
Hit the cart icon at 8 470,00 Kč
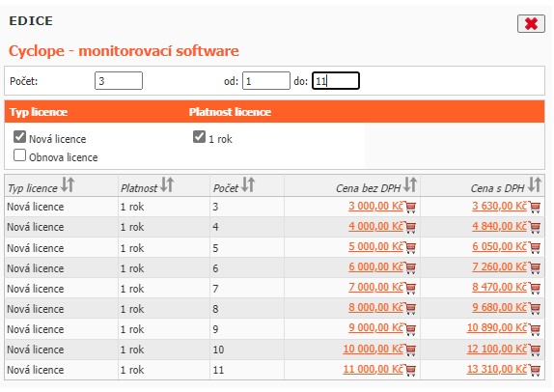(x=535, y=288)
